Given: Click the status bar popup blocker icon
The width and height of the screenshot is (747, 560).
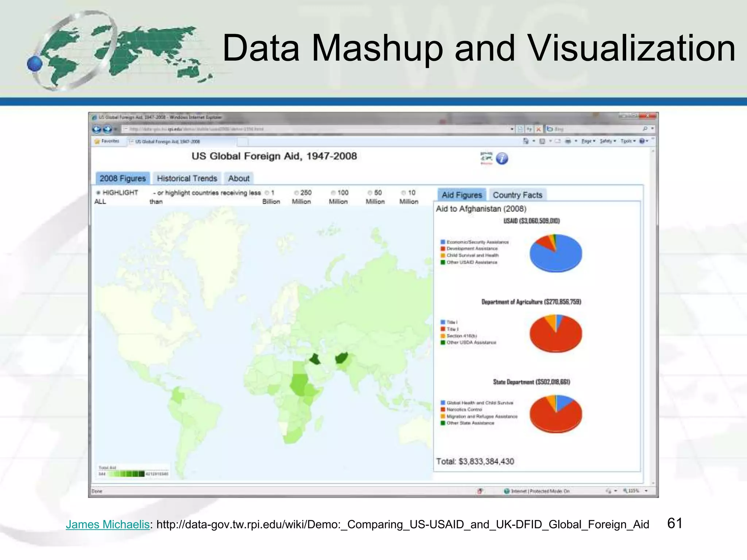Looking at the screenshot, I should coord(480,491).
